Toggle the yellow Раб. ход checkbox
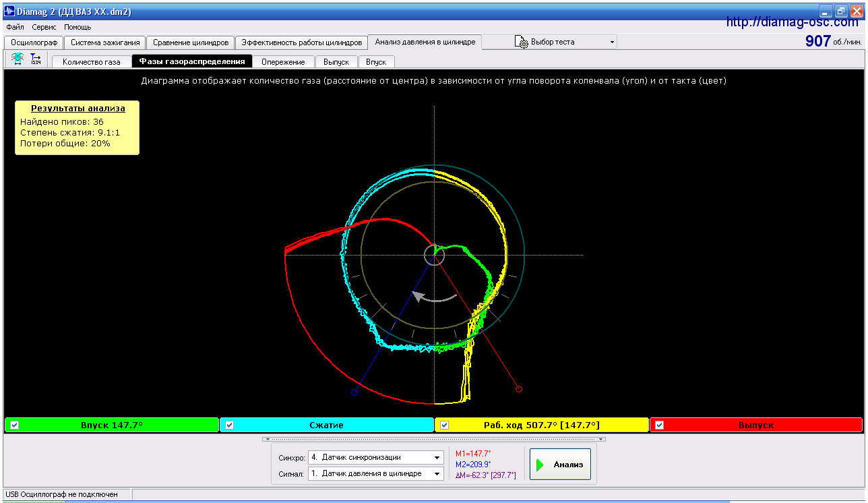The image size is (868, 503). (x=444, y=425)
